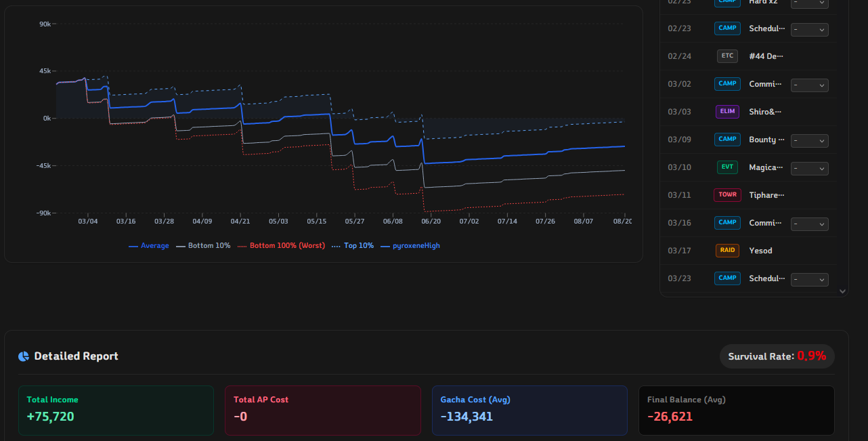868x441 pixels.
Task: Click the '05/15' x-axis date label
Action: (x=317, y=222)
